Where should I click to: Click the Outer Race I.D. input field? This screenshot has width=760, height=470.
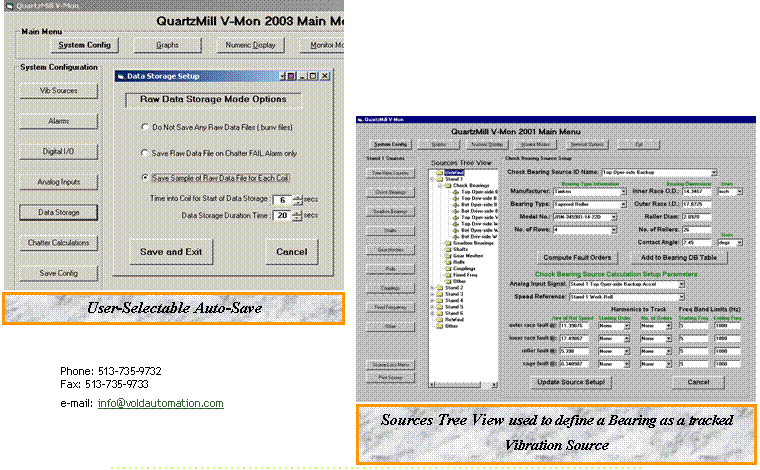pos(697,204)
